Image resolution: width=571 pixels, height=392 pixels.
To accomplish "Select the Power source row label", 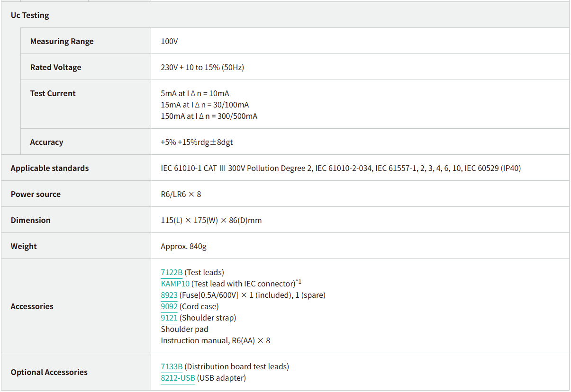I will [36, 194].
